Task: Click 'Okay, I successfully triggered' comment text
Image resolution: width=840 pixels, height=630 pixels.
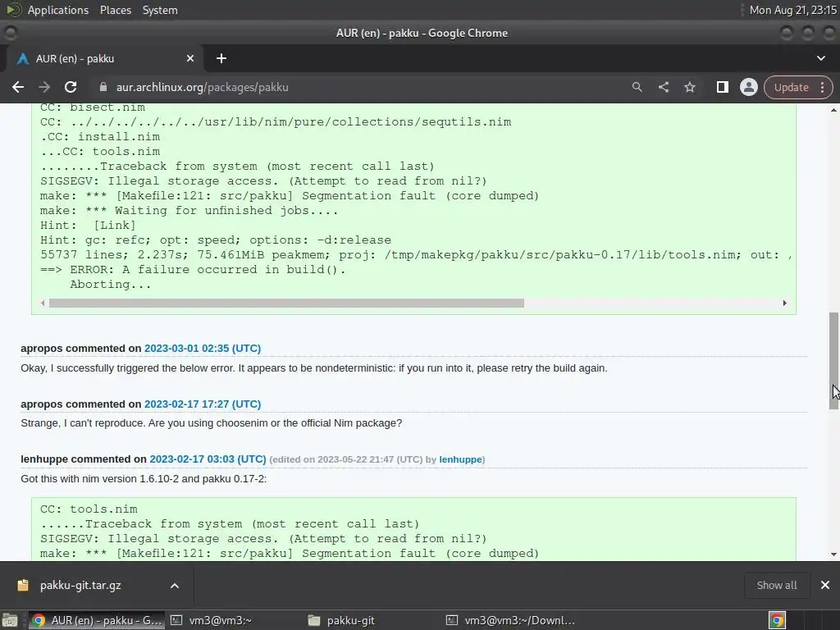Action: pos(314,368)
